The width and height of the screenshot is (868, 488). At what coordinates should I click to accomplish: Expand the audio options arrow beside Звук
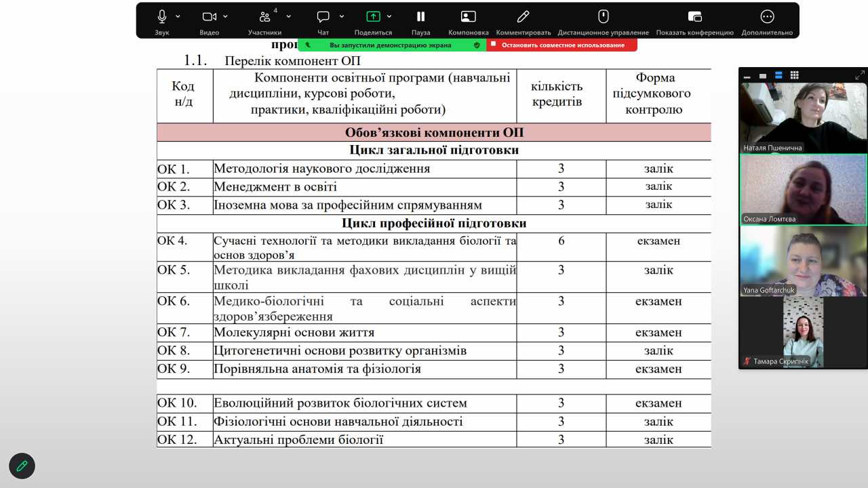(x=178, y=16)
